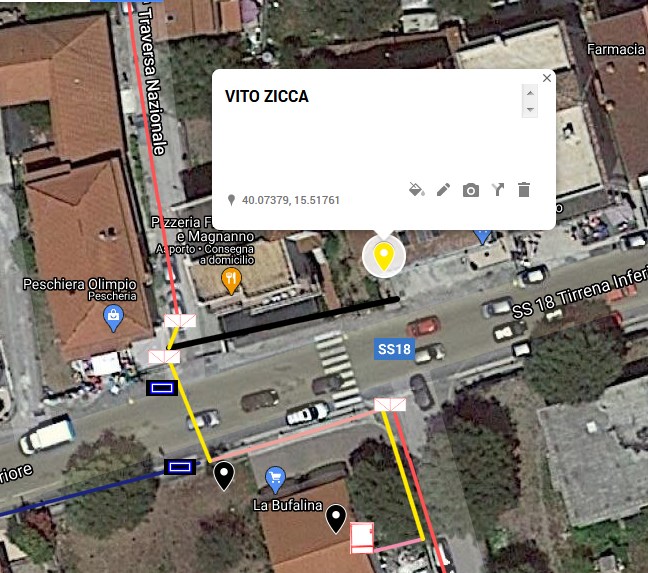The image size is (648, 573).
Task: Select the black pin left of La Bufalina
Action: pos(224,476)
